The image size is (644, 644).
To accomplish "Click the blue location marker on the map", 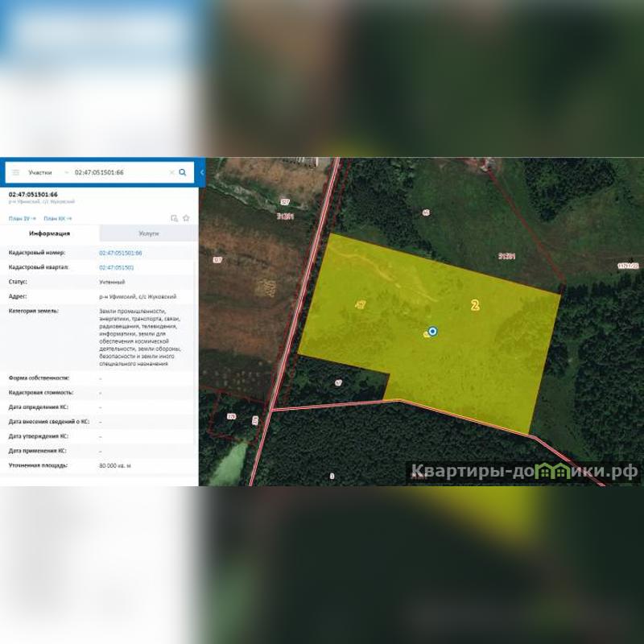I will (x=432, y=331).
